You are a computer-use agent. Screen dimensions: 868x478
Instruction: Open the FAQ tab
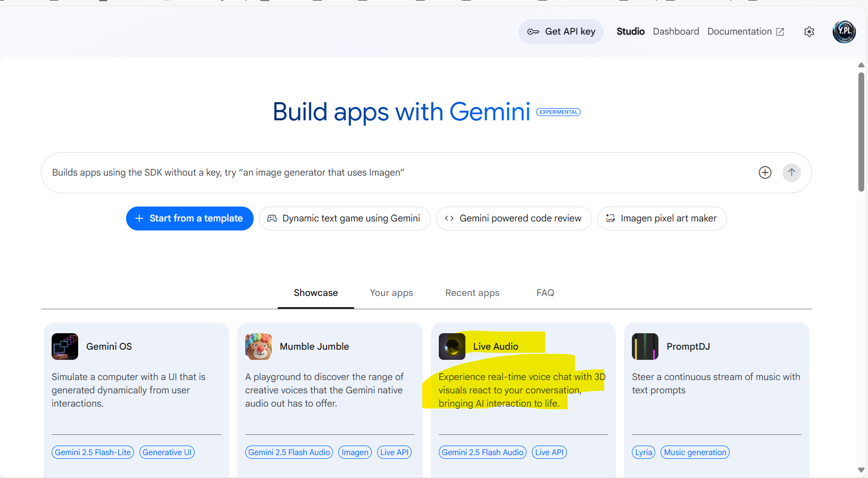click(545, 293)
